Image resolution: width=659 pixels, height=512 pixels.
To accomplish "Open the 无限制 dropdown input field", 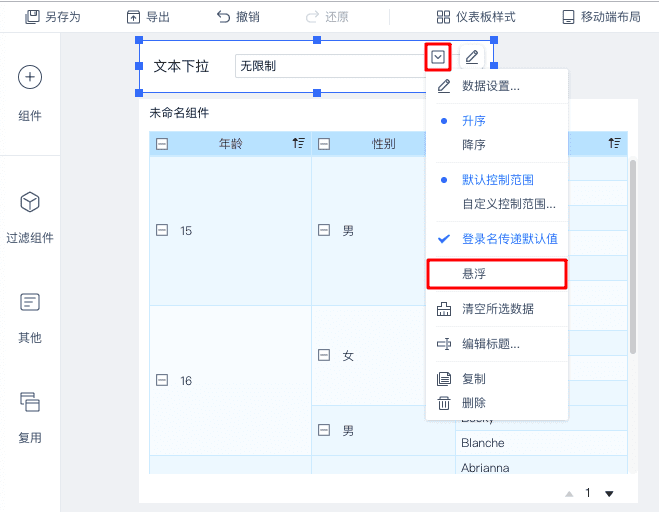I will (332, 66).
